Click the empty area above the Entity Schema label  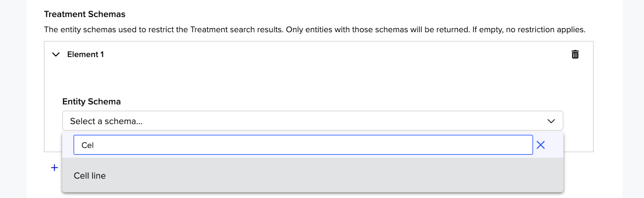[282, 80]
